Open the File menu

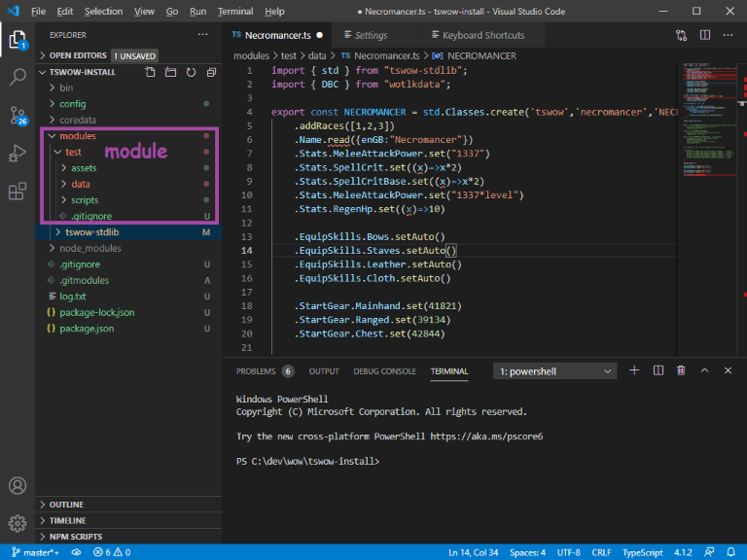[38, 11]
